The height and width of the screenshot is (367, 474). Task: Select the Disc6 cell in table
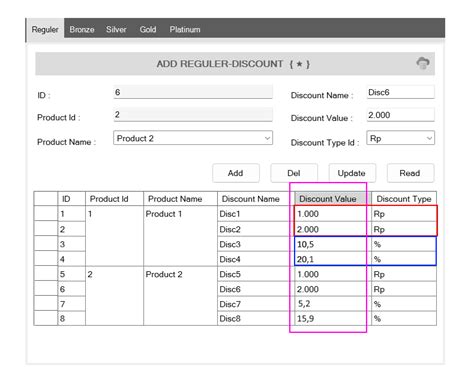coord(256,289)
